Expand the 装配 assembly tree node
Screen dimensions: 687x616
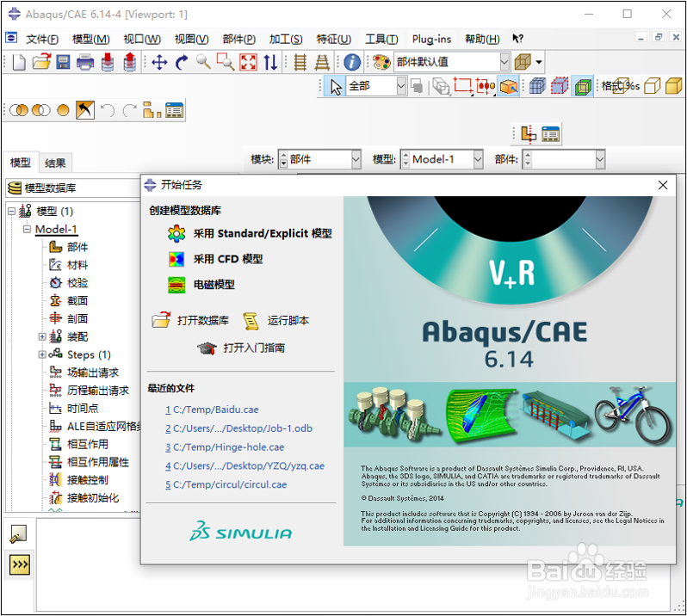click(x=42, y=336)
